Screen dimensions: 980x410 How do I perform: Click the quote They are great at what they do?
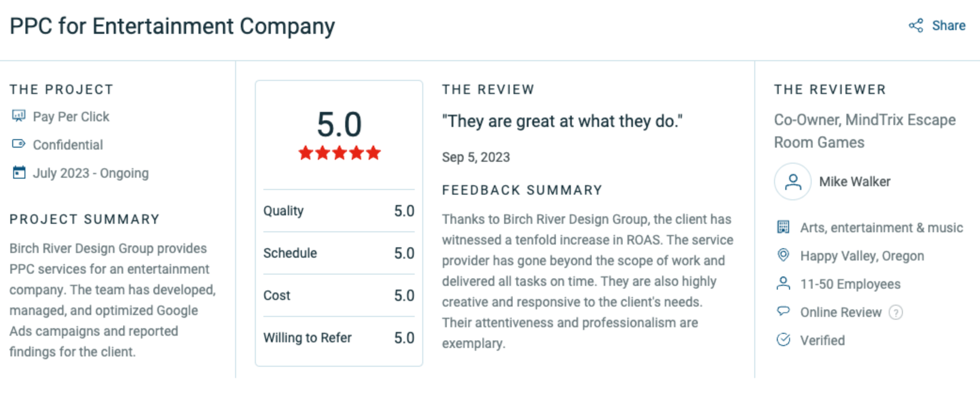tap(562, 121)
